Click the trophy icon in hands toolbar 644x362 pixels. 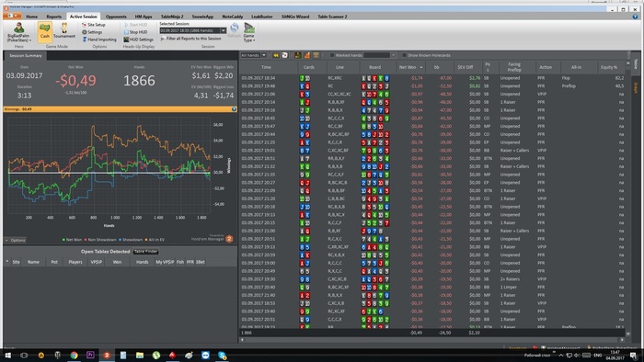(x=316, y=55)
